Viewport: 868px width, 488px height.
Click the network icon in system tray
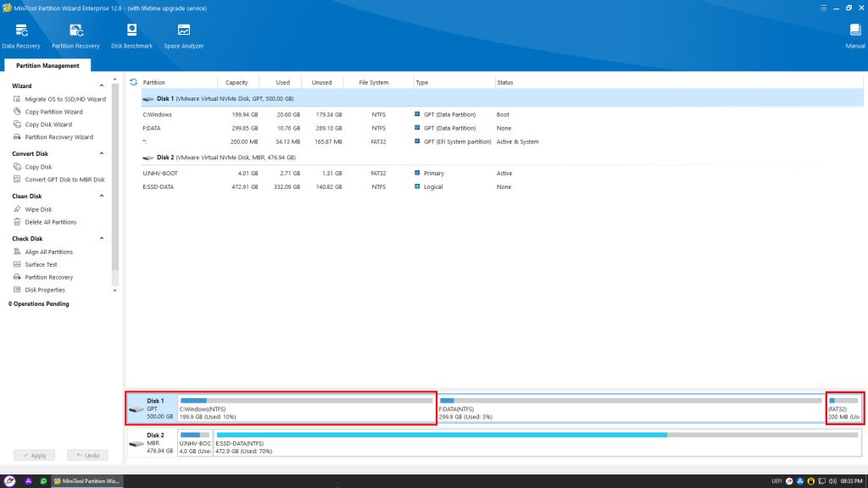pos(822,481)
